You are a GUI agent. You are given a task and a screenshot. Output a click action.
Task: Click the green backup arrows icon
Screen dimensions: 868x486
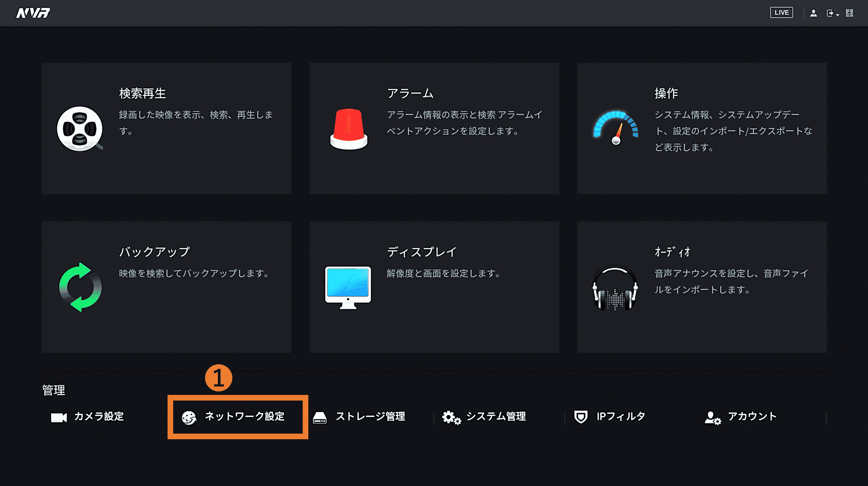(80, 287)
